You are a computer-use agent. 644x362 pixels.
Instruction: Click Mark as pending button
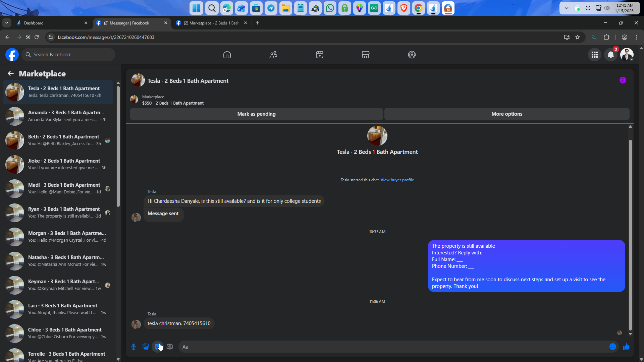256,114
